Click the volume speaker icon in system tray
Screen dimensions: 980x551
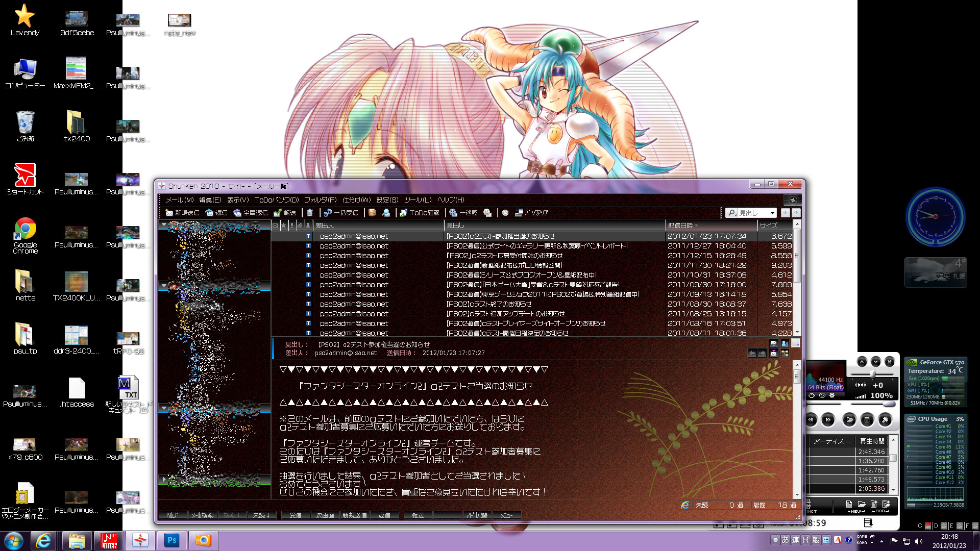click(919, 541)
